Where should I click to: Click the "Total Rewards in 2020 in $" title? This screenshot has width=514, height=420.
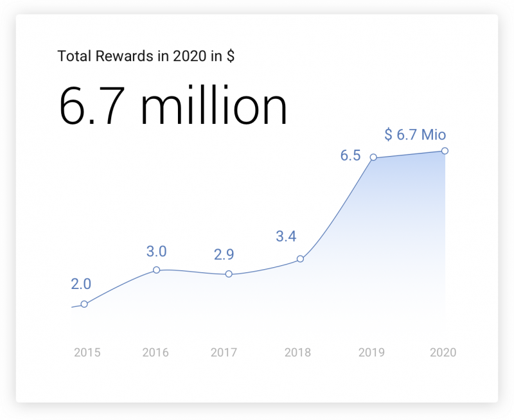[146, 56]
